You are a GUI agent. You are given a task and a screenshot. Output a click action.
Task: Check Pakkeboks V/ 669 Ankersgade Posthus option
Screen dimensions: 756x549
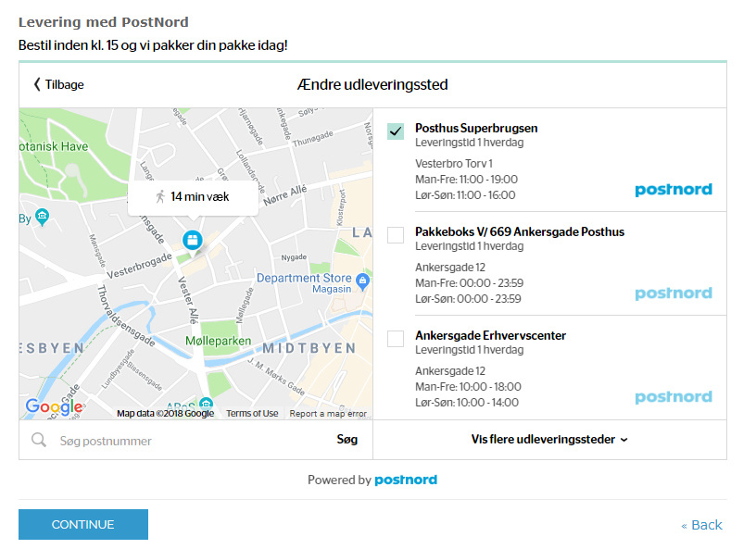[396, 235]
